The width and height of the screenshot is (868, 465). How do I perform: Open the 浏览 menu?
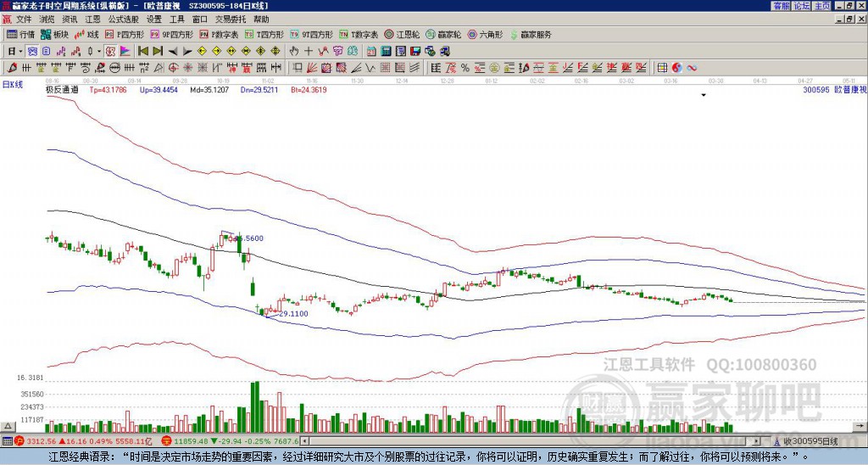tap(47, 20)
